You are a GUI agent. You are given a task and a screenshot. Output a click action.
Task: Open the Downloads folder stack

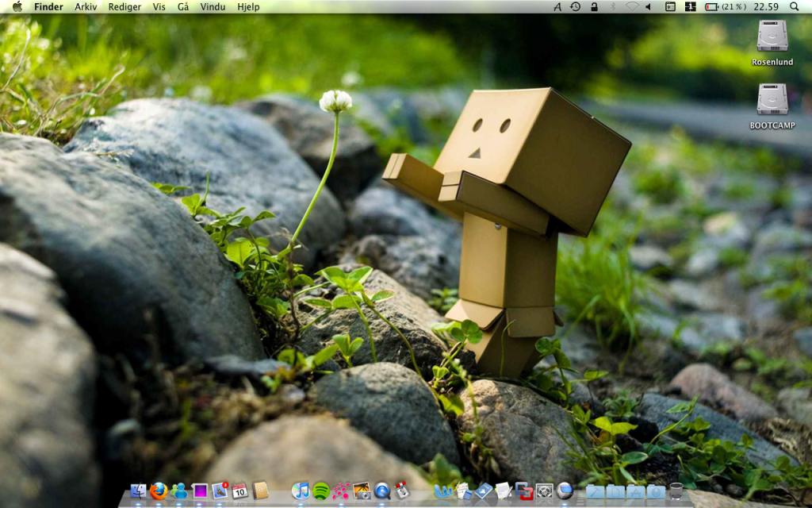[656, 491]
